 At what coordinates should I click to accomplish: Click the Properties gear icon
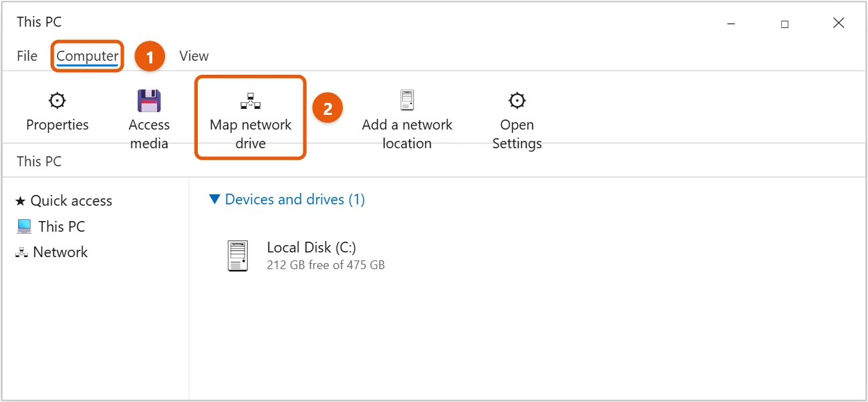point(57,101)
